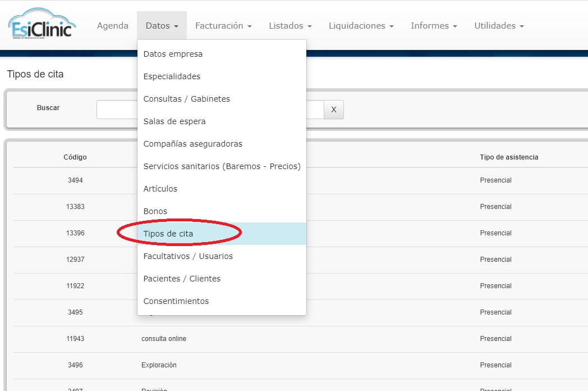Sort by Tipo de asistencia header
The width and height of the screenshot is (588, 391).
coord(509,157)
